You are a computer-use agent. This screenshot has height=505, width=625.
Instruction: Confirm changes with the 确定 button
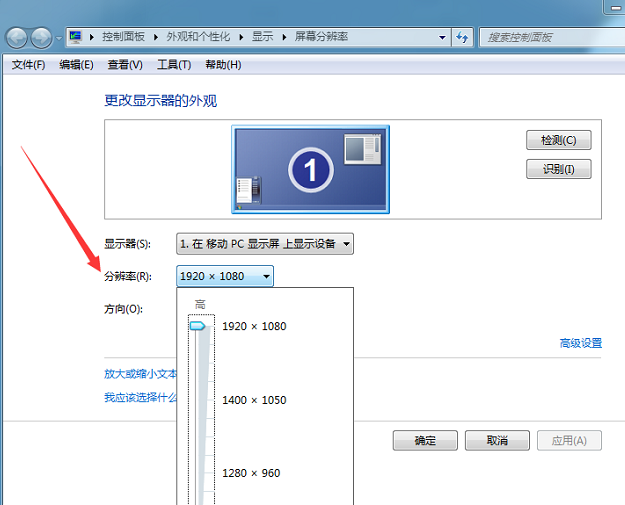tap(425, 441)
